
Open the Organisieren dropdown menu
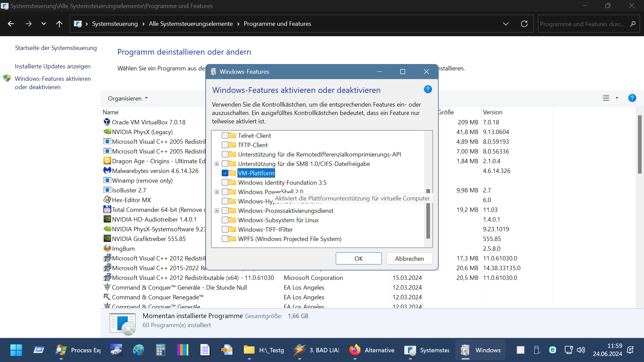[127, 98]
